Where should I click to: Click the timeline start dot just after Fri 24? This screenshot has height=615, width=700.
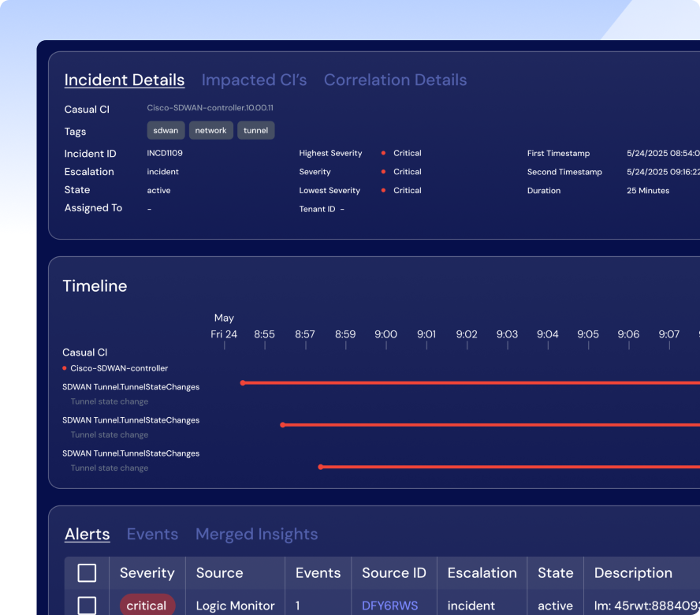coord(243,382)
